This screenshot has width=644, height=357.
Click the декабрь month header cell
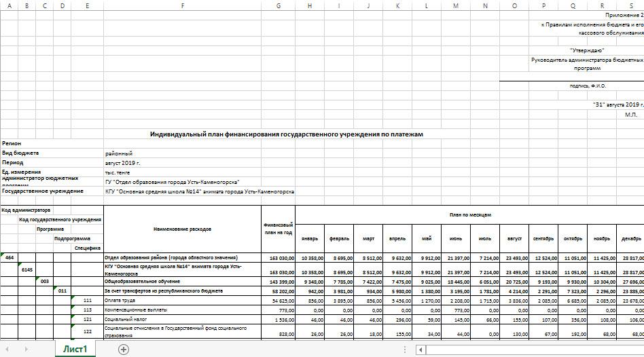pyautogui.click(x=630, y=238)
